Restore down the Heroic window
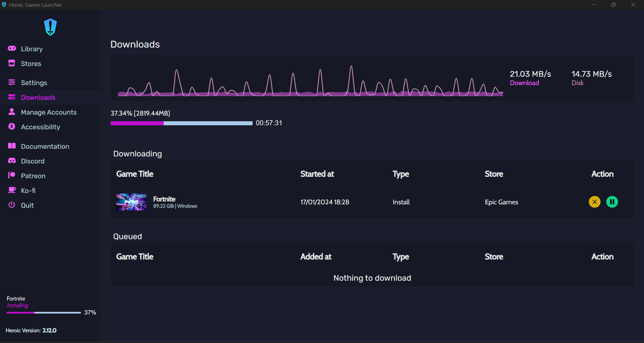The width and height of the screenshot is (644, 343). coord(613,5)
